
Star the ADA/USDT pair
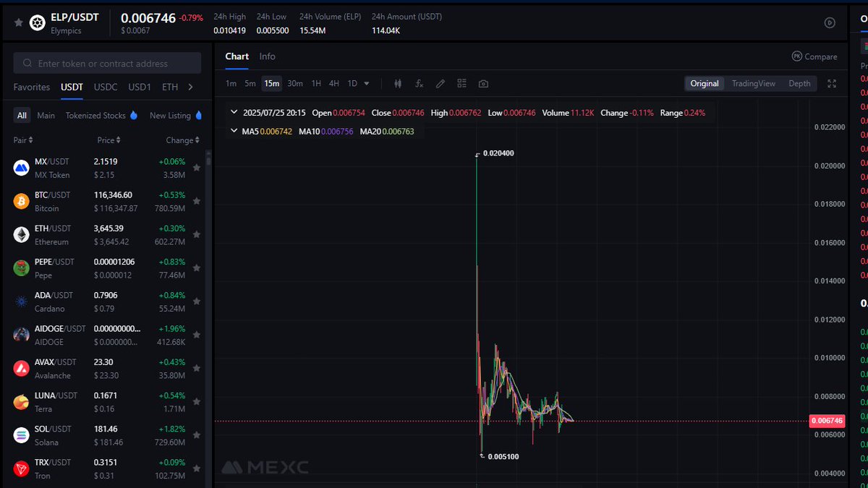point(197,301)
